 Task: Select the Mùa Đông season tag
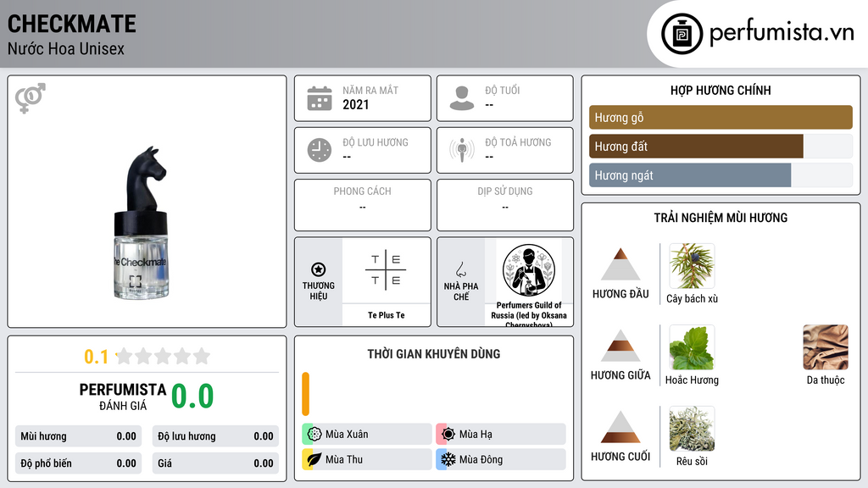pyautogui.click(x=501, y=459)
